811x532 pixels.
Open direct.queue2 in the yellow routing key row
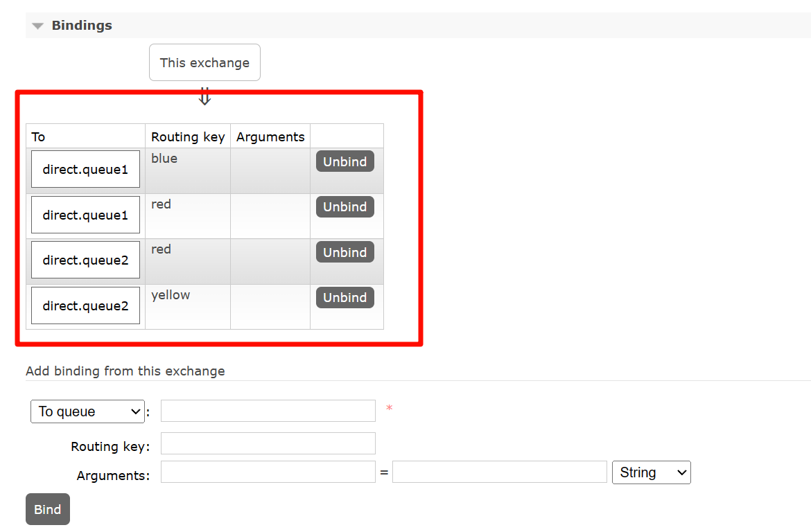85,305
